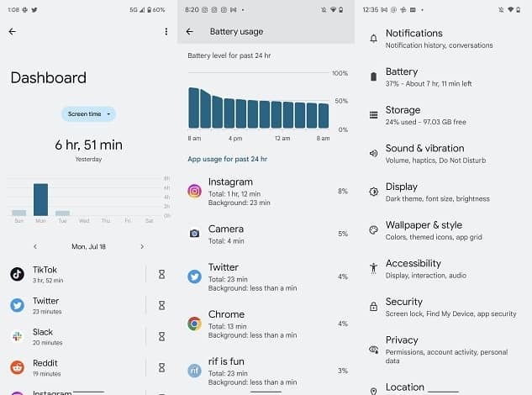Image resolution: width=532 pixels, height=395 pixels.
Task: Tap the Twitter icon in battery usage list
Action: pos(194,276)
